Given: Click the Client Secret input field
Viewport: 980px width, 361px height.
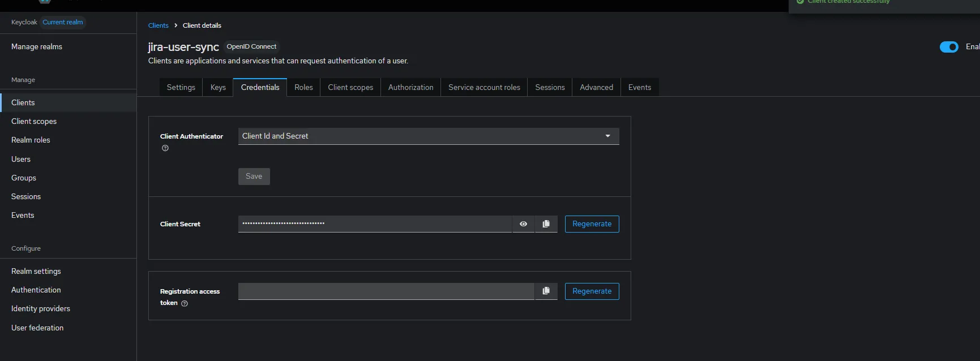Looking at the screenshot, I should click(375, 224).
